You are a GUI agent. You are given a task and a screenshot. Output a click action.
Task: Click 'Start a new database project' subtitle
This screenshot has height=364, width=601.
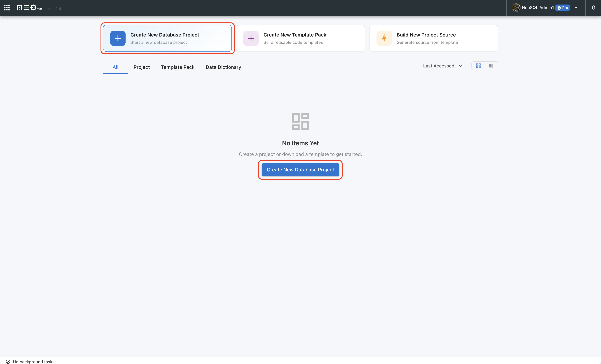[159, 42]
